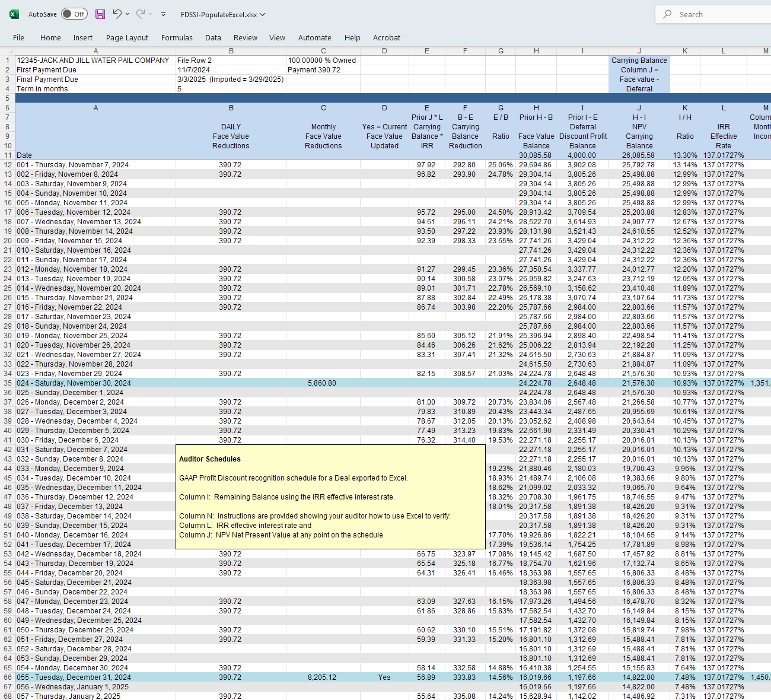Select the 'Payment 390.72' cell
Screen dimensions: 771x700
pos(323,70)
